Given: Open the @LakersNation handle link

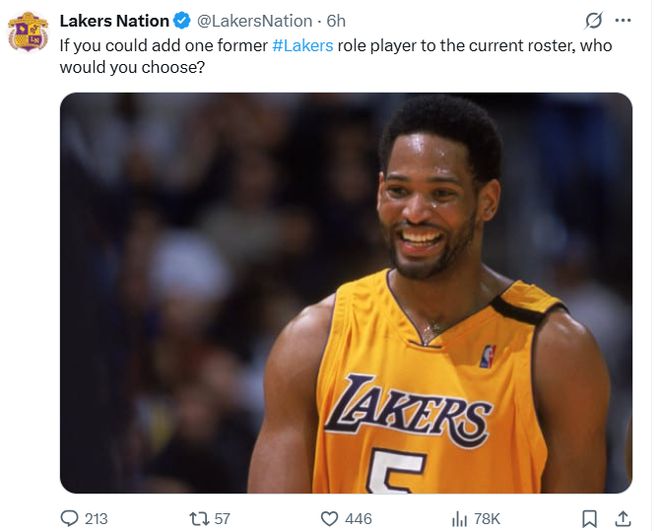Looking at the screenshot, I should tap(254, 21).
